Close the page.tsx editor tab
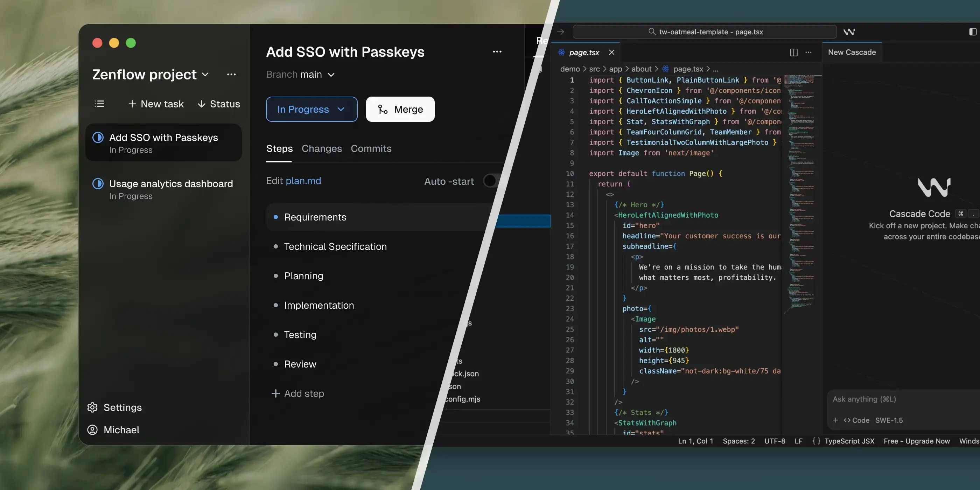The height and width of the screenshot is (490, 980). click(611, 52)
